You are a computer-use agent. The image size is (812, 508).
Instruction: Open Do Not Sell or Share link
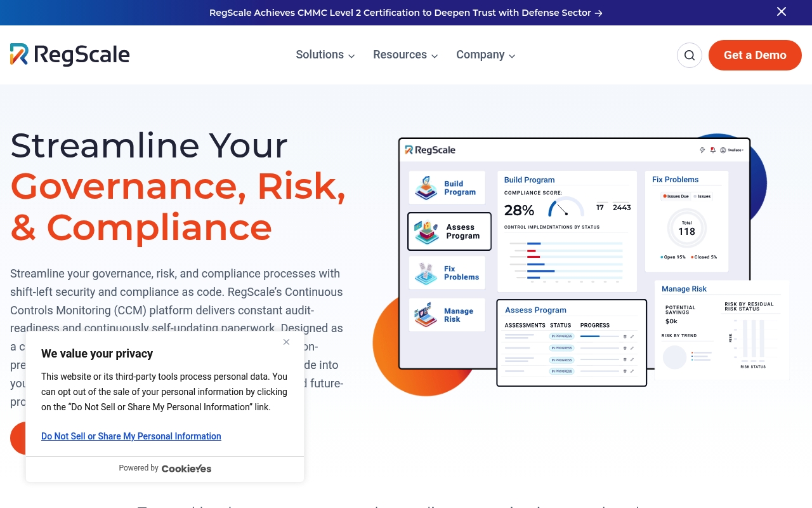(x=131, y=436)
